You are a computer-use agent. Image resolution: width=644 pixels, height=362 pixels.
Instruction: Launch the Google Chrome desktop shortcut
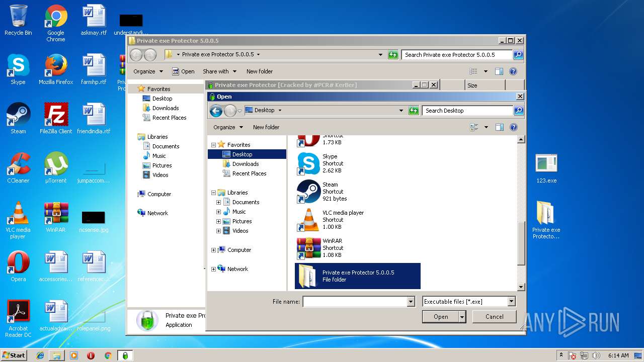pyautogui.click(x=56, y=23)
